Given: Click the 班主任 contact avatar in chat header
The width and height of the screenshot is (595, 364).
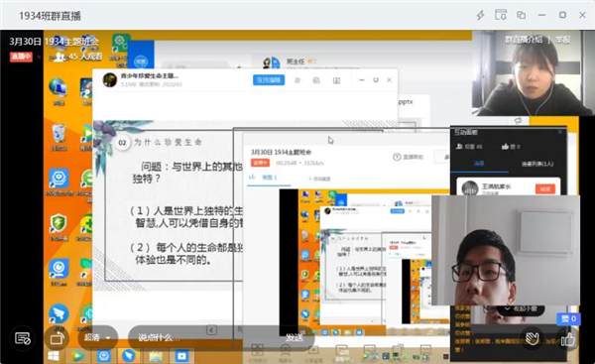Looking at the screenshot, I should coord(272,62).
